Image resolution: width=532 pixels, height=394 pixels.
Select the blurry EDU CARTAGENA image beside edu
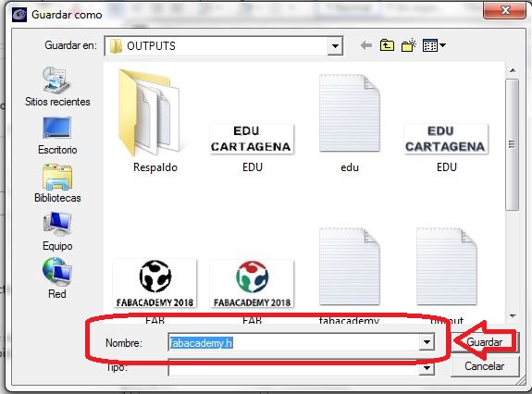tap(446, 148)
